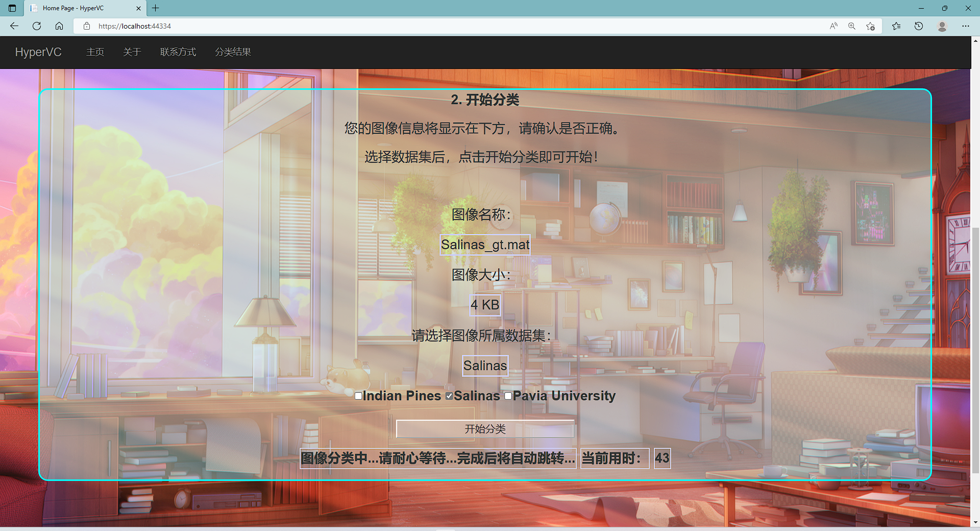Click the page vertical scrollbar thumb
The width and height of the screenshot is (980, 531).
pyautogui.click(x=975, y=350)
